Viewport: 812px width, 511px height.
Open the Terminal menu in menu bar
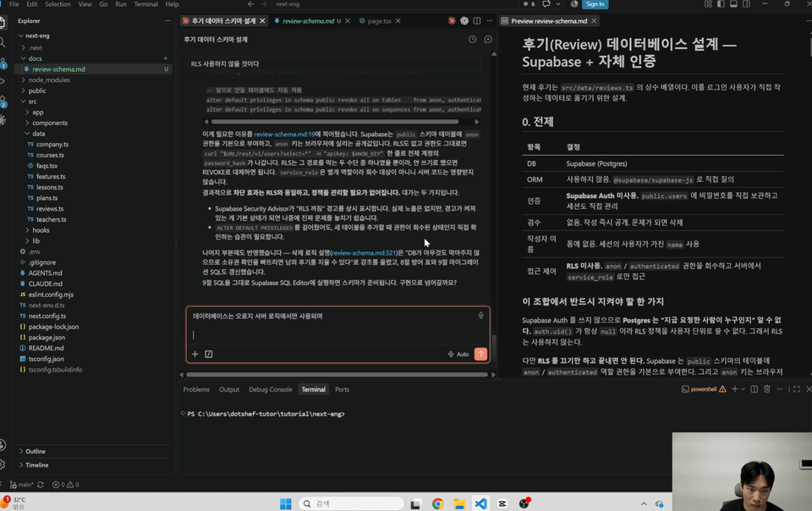pos(145,4)
